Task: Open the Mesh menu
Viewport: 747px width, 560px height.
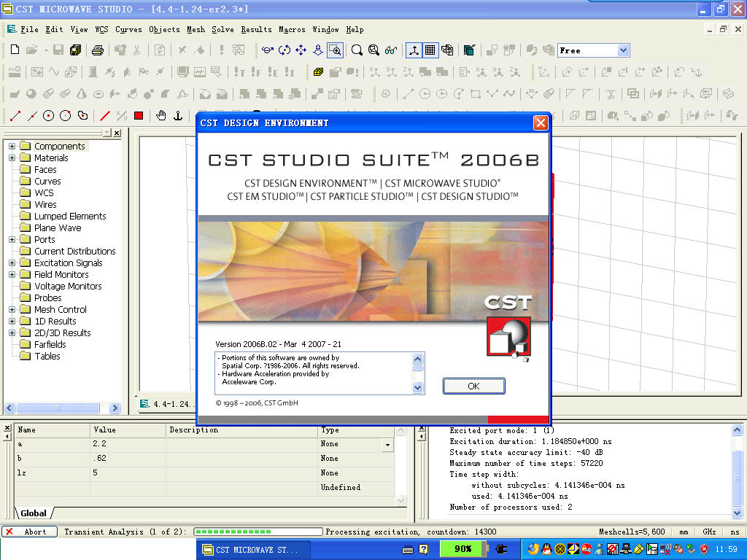Action: tap(196, 29)
